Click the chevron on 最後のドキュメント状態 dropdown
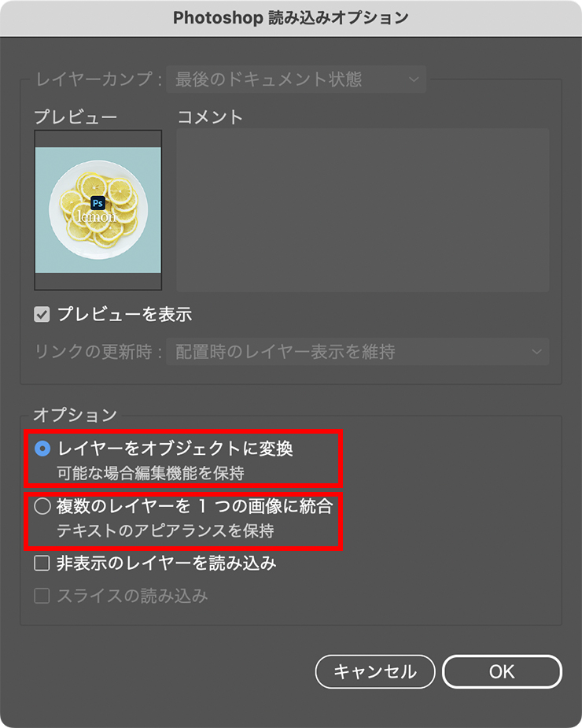 pyautogui.click(x=413, y=79)
